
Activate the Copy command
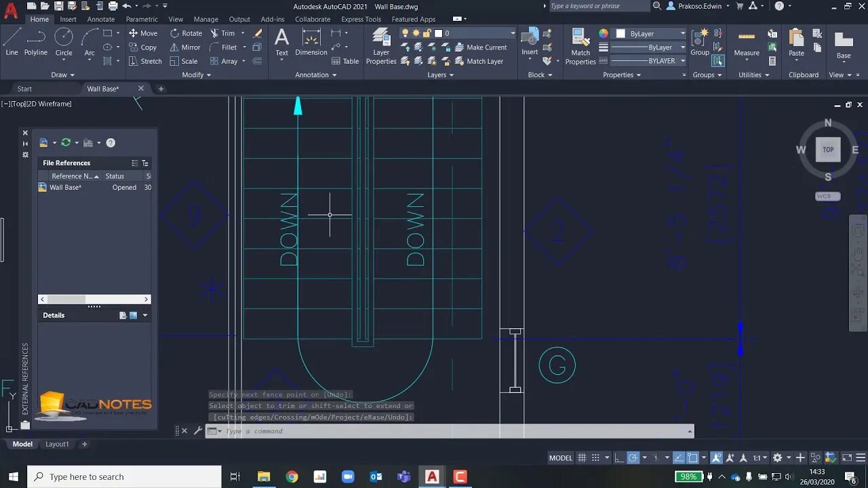143,47
